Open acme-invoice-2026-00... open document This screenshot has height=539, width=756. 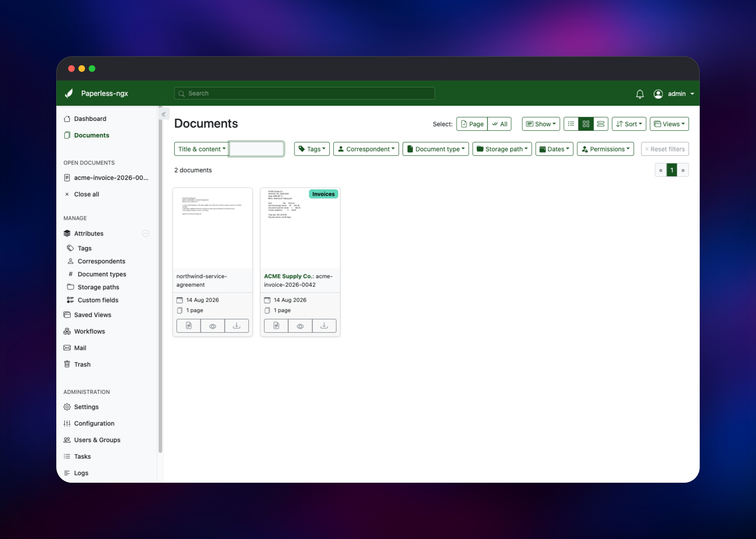pos(106,178)
